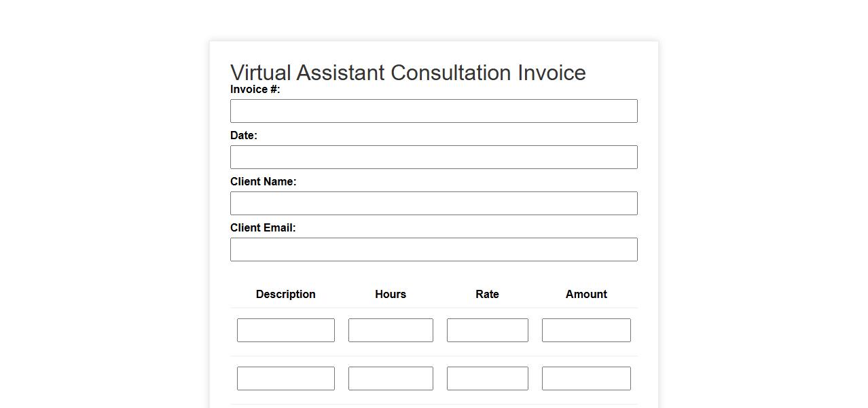Viewport: 868px width, 408px height.
Task: Select second row Description field
Action: [x=285, y=378]
